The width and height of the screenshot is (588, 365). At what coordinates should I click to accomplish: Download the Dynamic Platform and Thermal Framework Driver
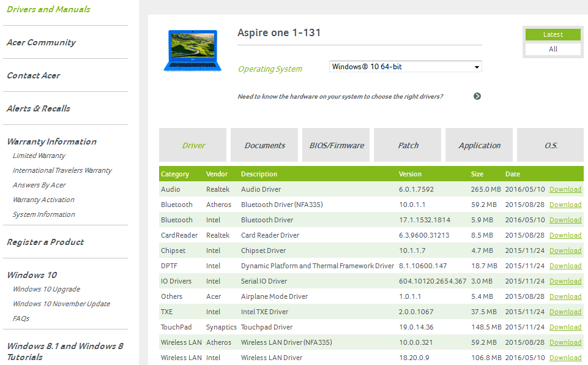pyautogui.click(x=565, y=266)
